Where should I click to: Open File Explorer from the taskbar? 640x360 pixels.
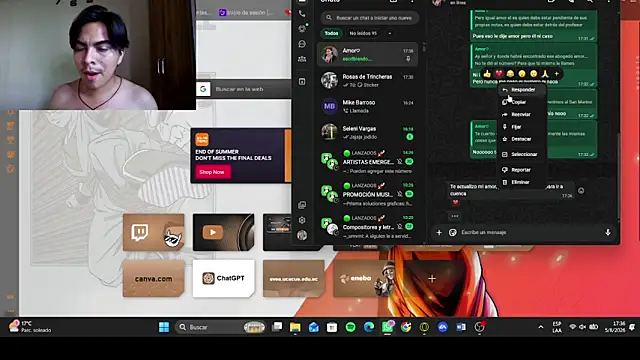click(295, 327)
